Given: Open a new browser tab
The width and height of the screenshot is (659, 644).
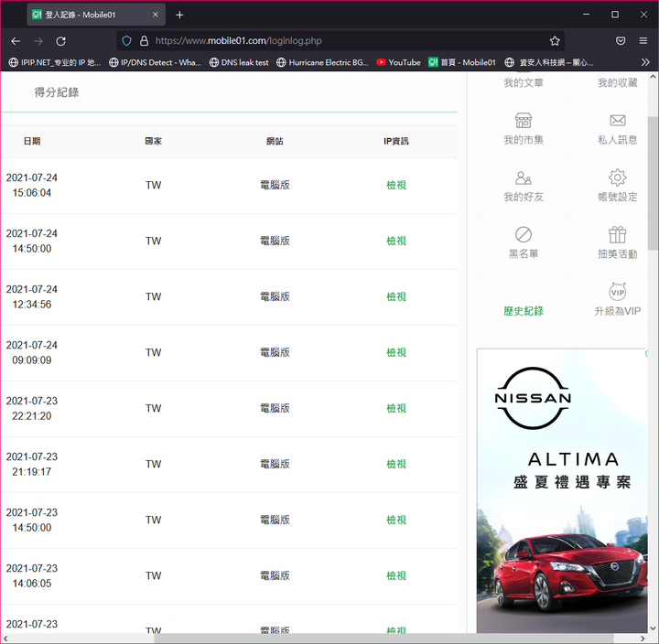Looking at the screenshot, I should [179, 15].
